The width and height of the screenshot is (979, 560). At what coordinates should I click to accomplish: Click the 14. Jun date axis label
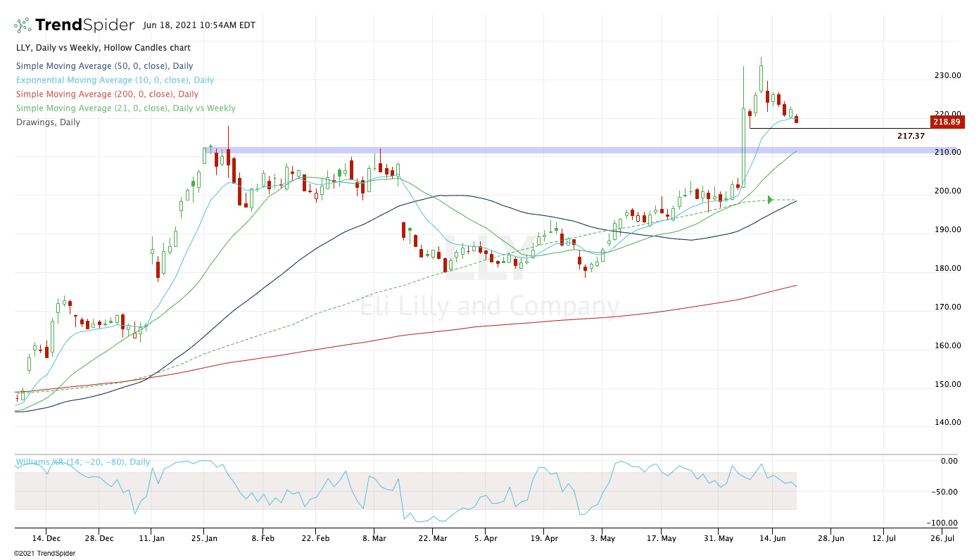tap(772, 538)
